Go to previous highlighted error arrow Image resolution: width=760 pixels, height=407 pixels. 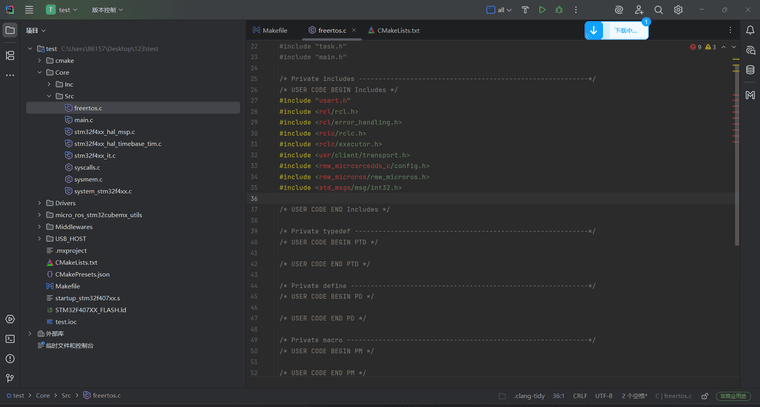(x=724, y=47)
